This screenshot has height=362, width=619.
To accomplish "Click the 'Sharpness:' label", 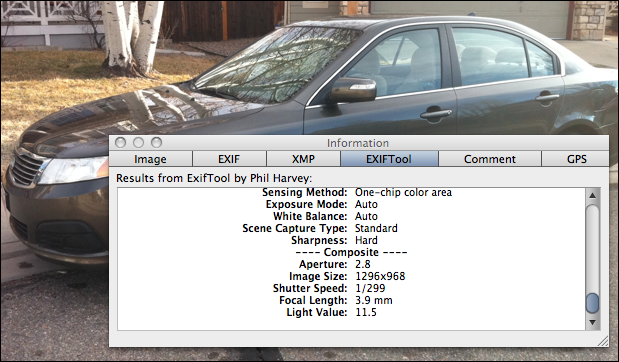I will 319,240.
